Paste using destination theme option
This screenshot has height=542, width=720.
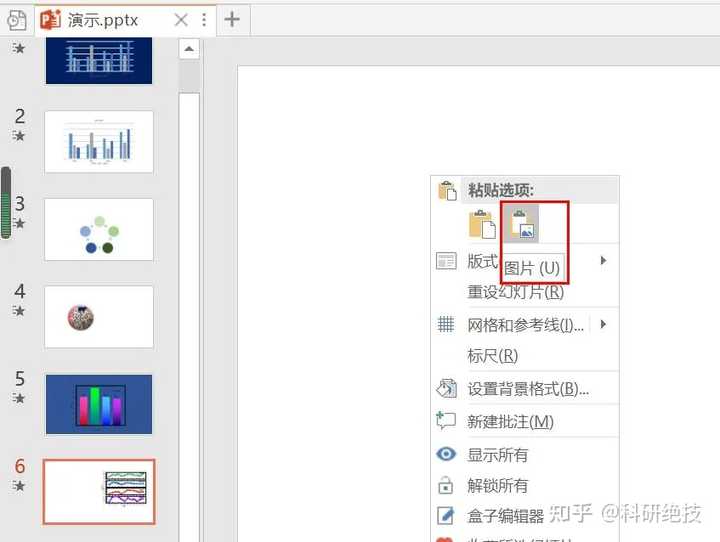click(x=482, y=224)
